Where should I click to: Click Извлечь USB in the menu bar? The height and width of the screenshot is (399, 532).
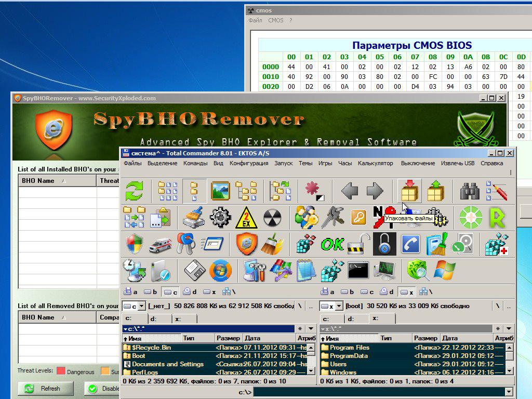tap(458, 163)
